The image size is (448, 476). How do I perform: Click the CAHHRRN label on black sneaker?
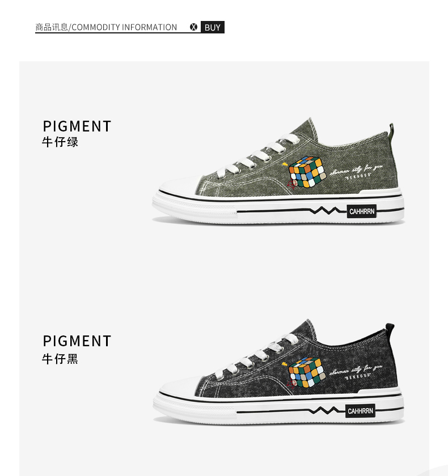point(360,411)
